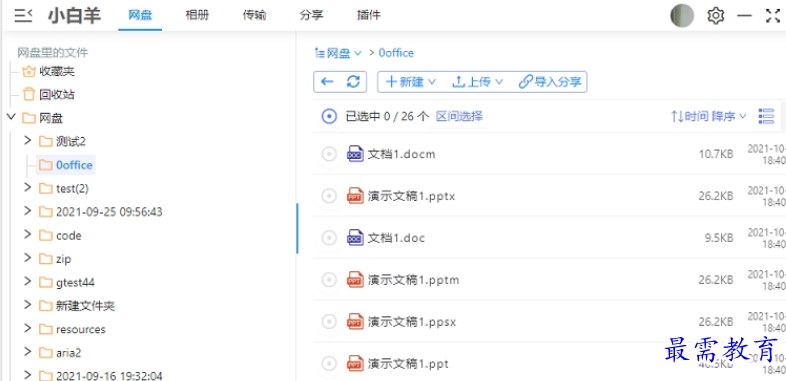Click the 收藏夹 favorites icon
Image resolution: width=786 pixels, height=381 pixels.
tap(29, 71)
